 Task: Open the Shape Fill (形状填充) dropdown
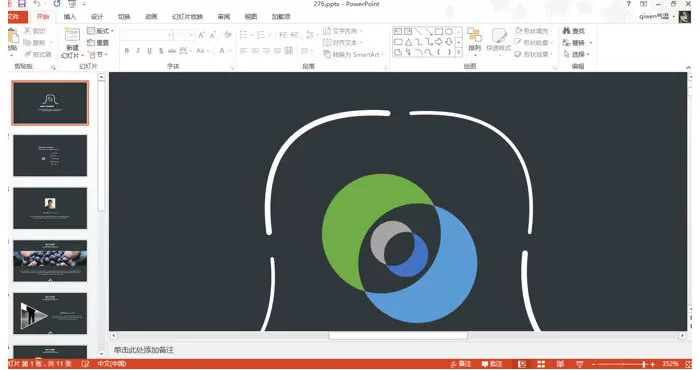[x=533, y=31]
